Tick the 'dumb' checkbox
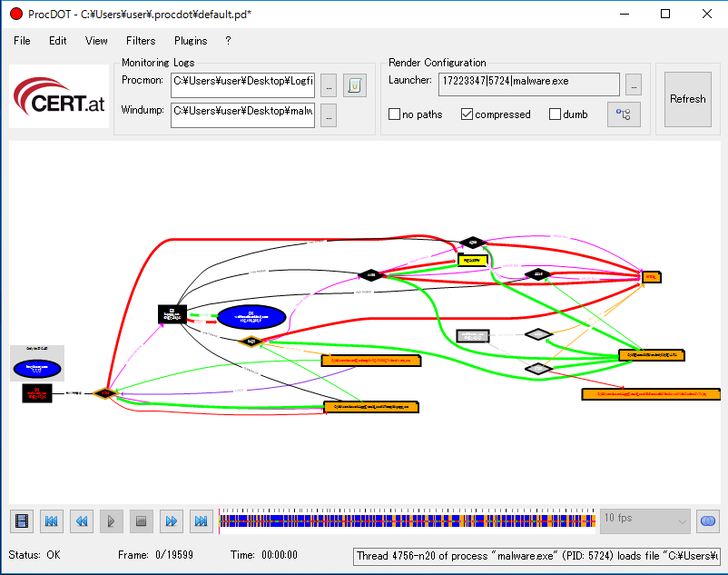This screenshot has width=728, height=575. [556, 114]
